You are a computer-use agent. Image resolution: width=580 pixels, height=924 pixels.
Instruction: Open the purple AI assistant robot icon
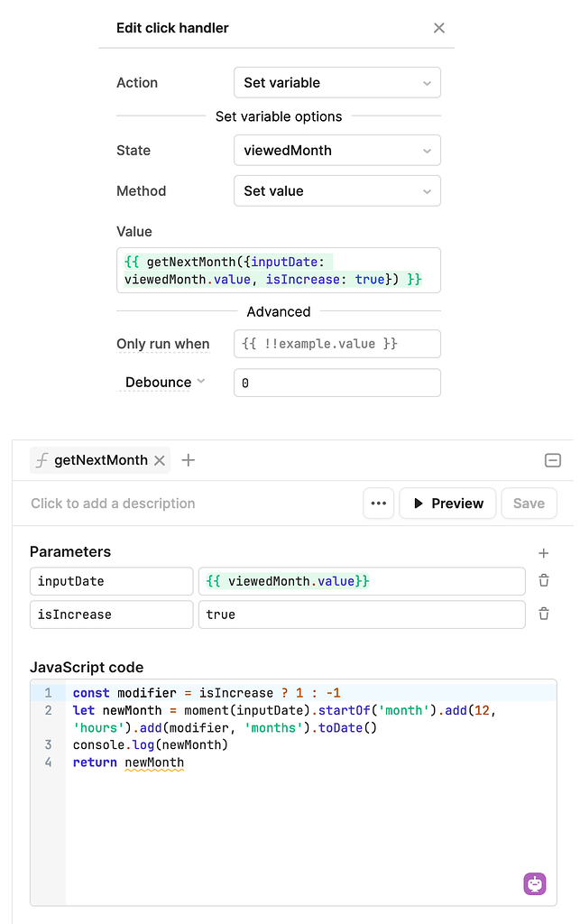coord(535,883)
